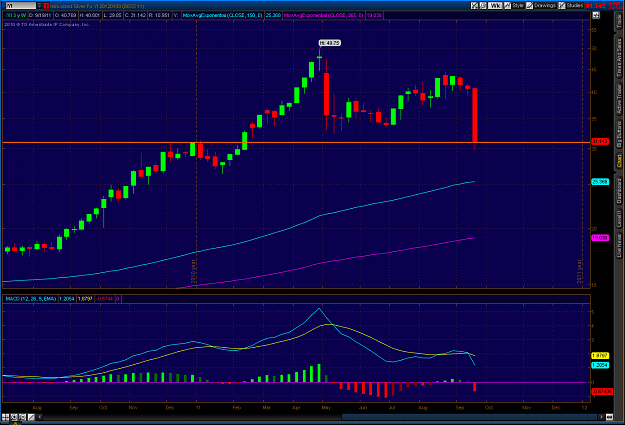
Task: Open the symbol dropdown arrow next to the input
Action: coord(39,6)
